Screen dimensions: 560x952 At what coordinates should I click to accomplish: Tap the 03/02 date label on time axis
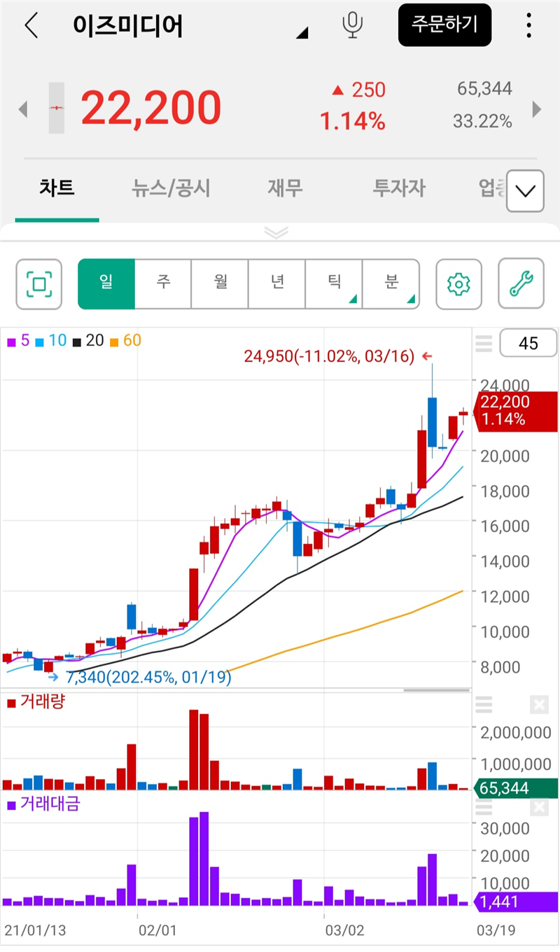coord(344,930)
